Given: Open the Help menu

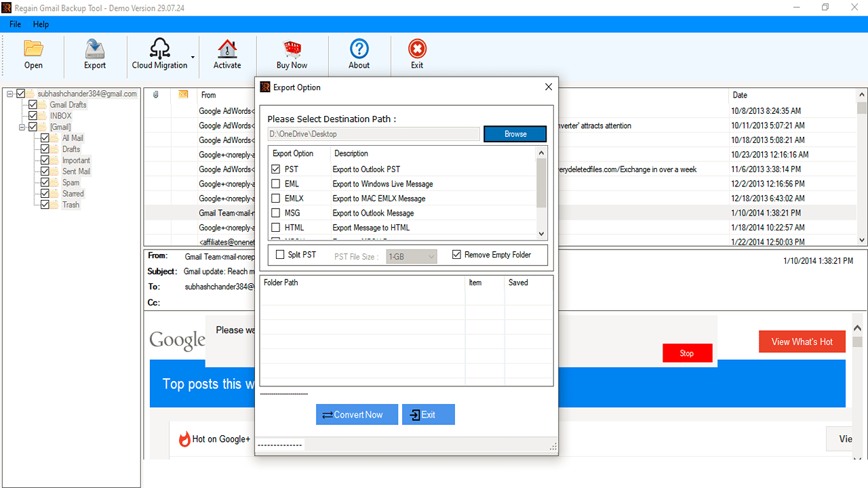Looking at the screenshot, I should pos(41,24).
